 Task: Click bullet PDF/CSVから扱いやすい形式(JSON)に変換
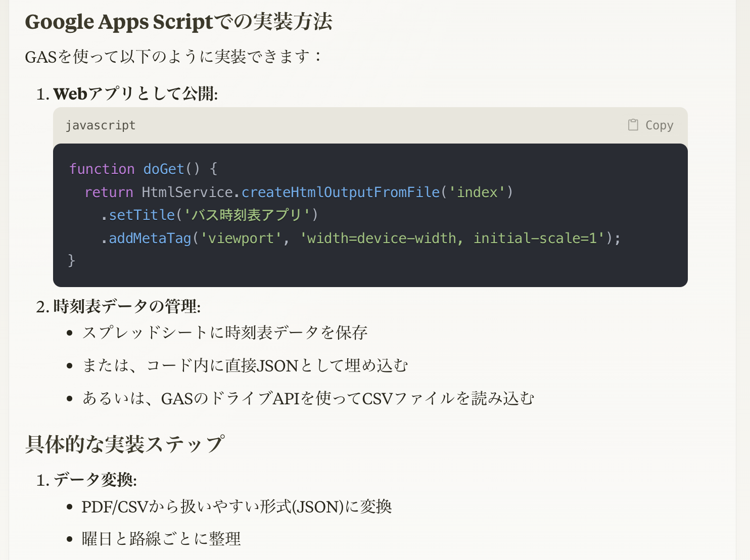click(x=237, y=506)
